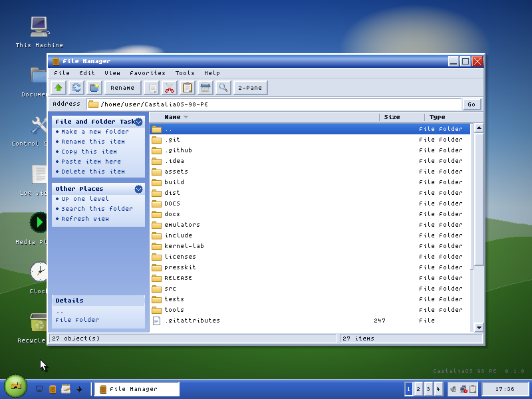Click the Name column sort arrow

tap(186, 117)
